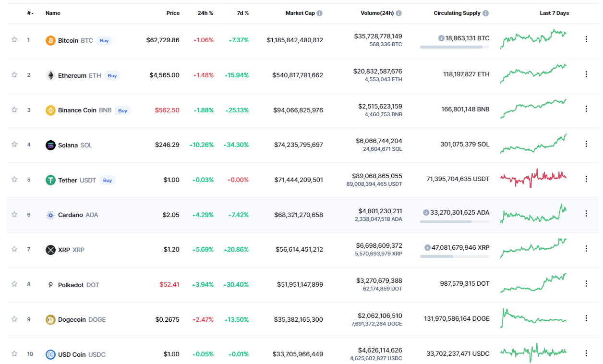
Task: Toggle the watchlist star for Solana
Action: pyautogui.click(x=14, y=144)
